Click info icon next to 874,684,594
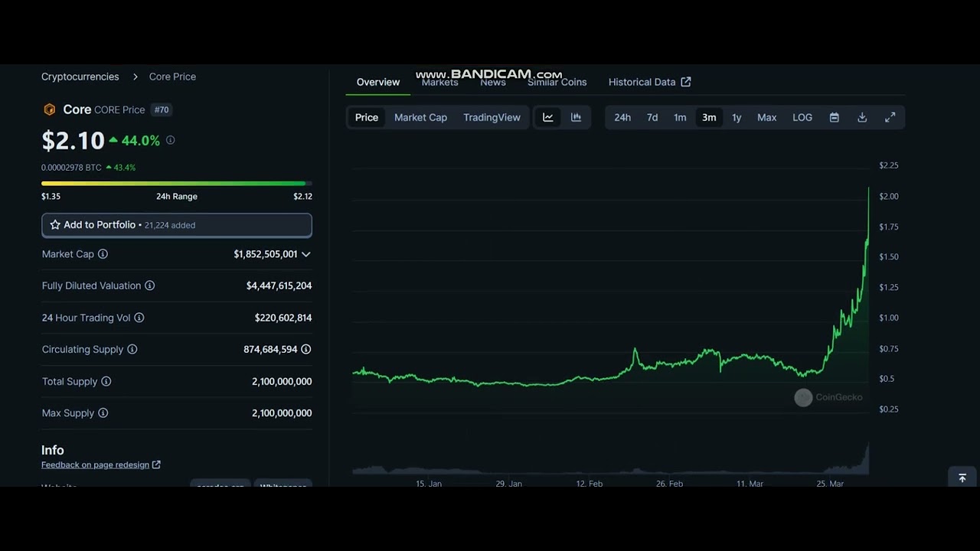 pos(306,349)
